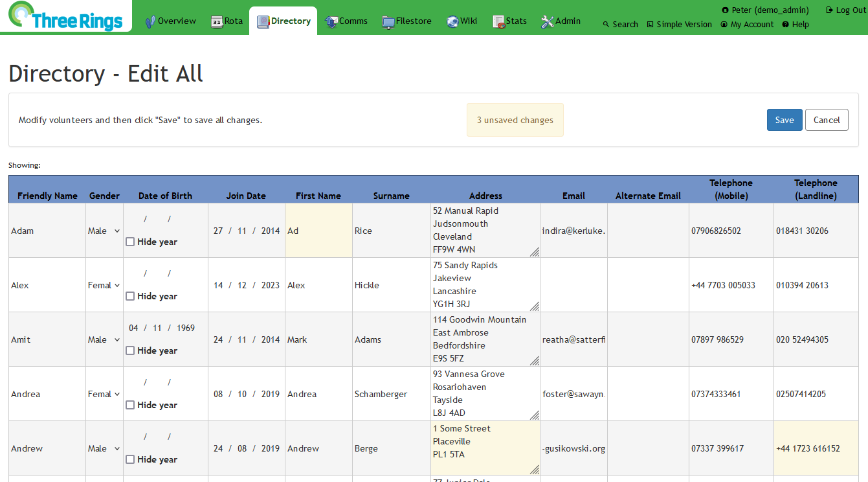
Task: Click the Wiki globe icon
Action: point(453,21)
